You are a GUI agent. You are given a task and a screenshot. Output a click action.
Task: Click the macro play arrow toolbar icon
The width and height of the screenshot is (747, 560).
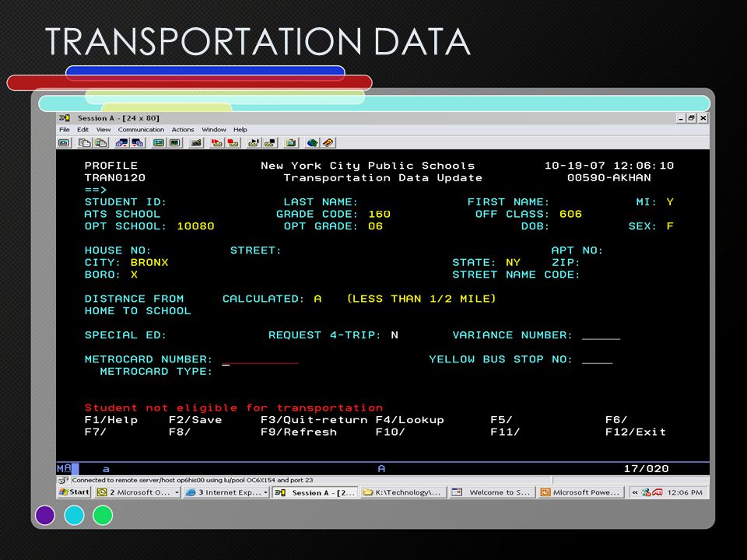(254, 142)
